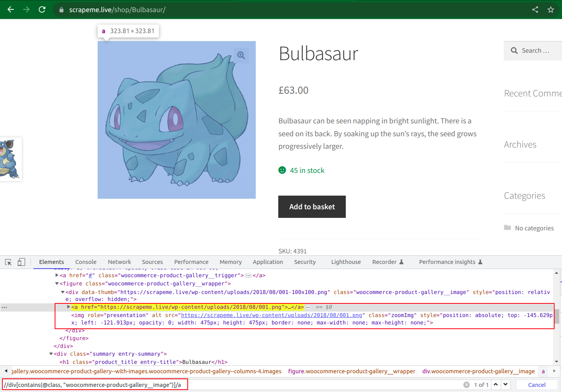
Task: View site information via the padlock icon
Action: coord(61,9)
